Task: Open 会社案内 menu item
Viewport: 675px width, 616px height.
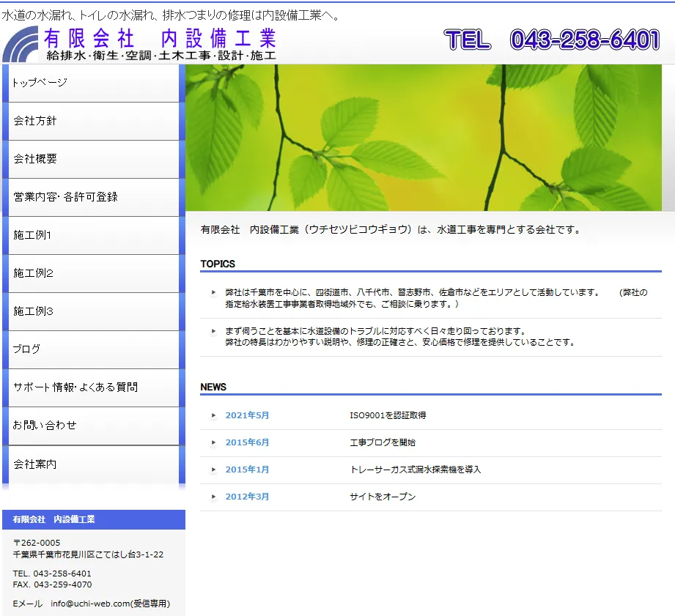Action: pyautogui.click(x=93, y=464)
